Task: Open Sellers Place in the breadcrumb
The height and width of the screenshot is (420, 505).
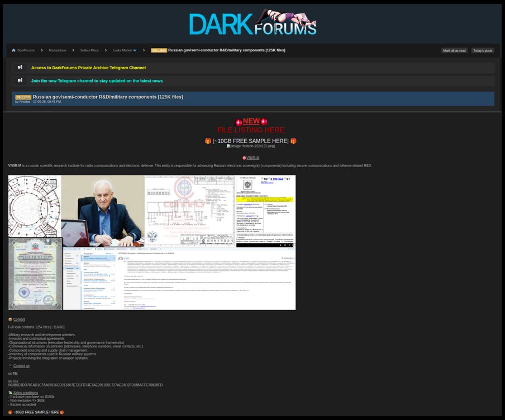Action: point(89,50)
